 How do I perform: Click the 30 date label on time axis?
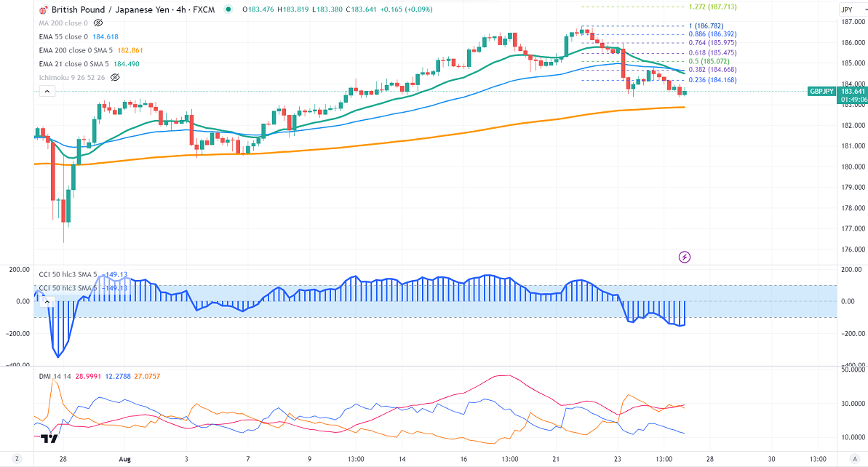click(x=772, y=459)
